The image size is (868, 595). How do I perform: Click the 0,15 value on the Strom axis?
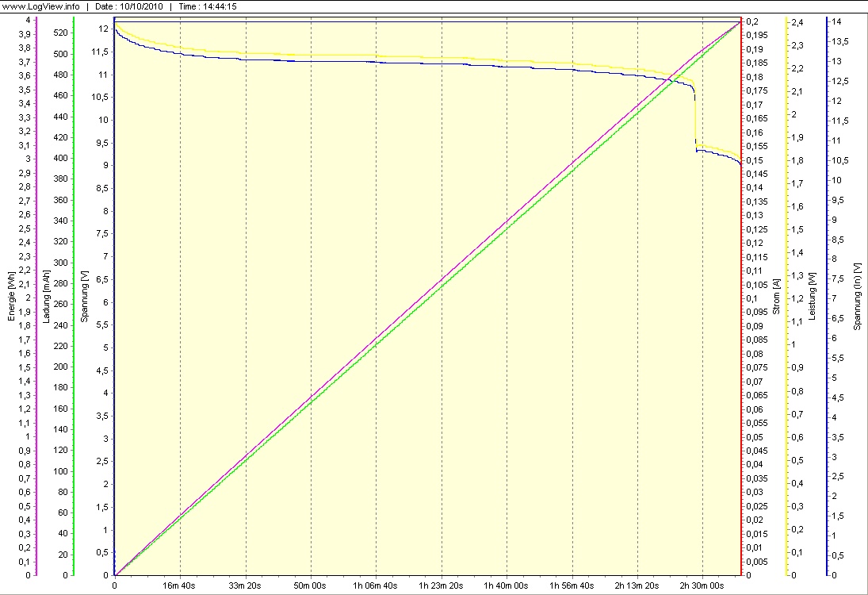click(755, 160)
